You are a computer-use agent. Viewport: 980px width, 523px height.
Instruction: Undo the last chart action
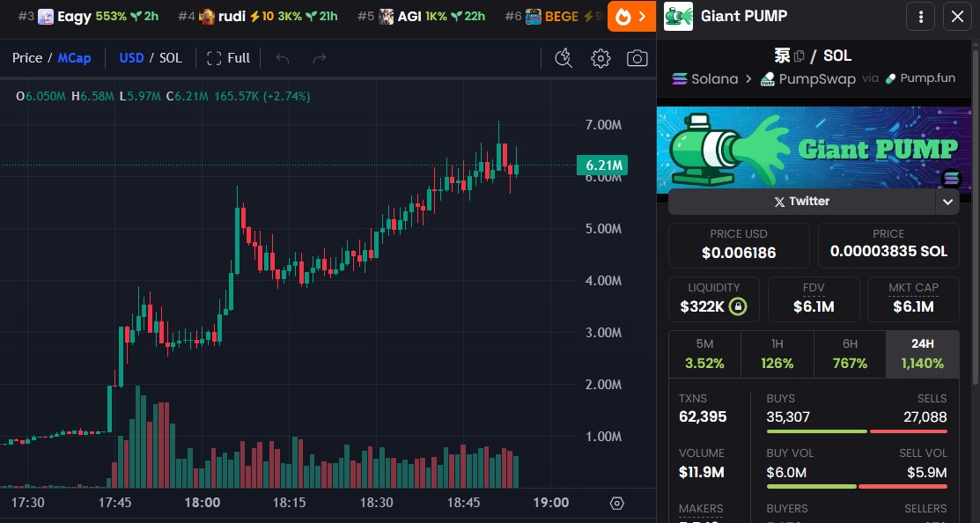pos(283,58)
